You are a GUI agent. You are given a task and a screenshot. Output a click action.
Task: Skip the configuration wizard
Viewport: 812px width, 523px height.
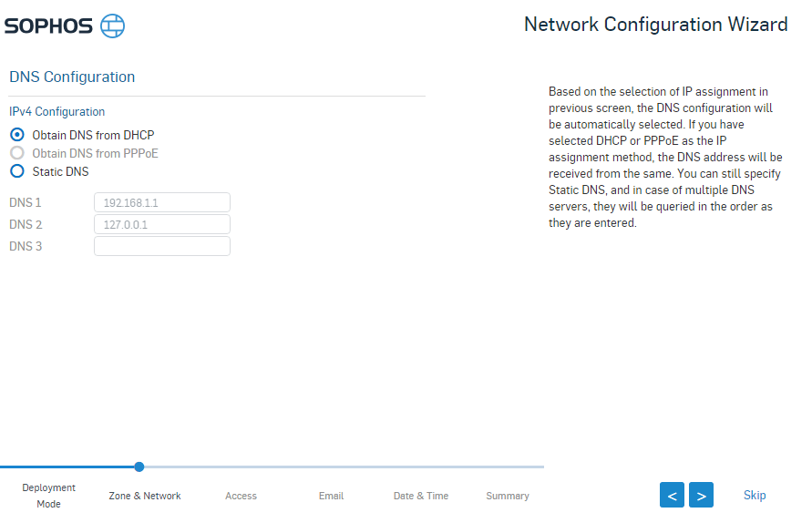pos(755,495)
